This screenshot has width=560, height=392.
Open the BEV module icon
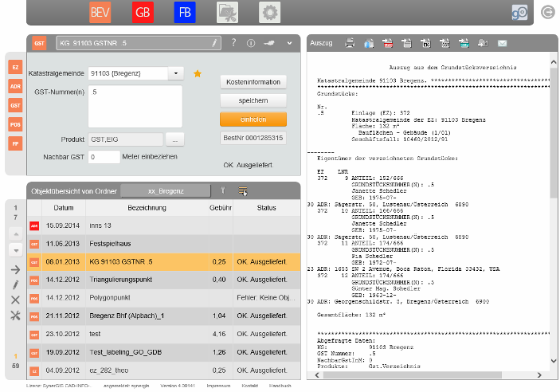tap(100, 13)
